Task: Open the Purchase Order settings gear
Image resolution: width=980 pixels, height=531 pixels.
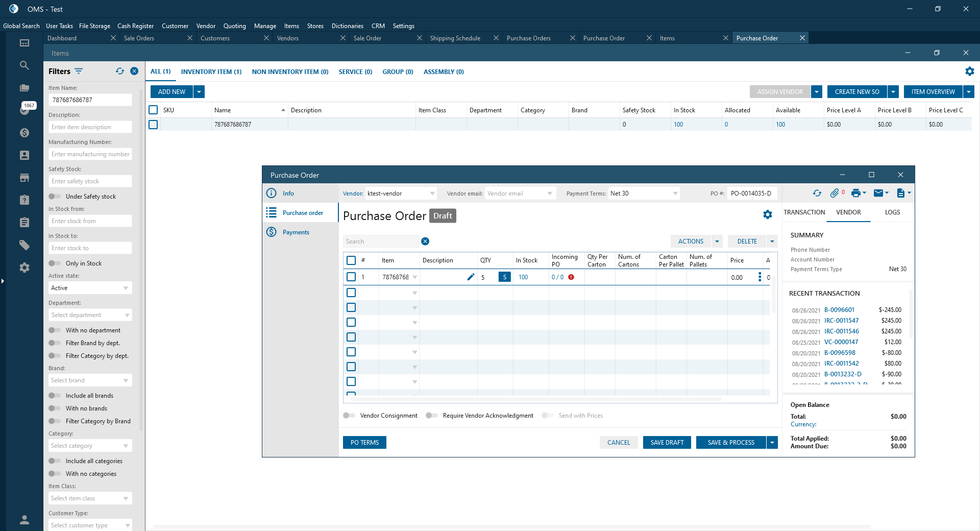Action: tap(767, 215)
